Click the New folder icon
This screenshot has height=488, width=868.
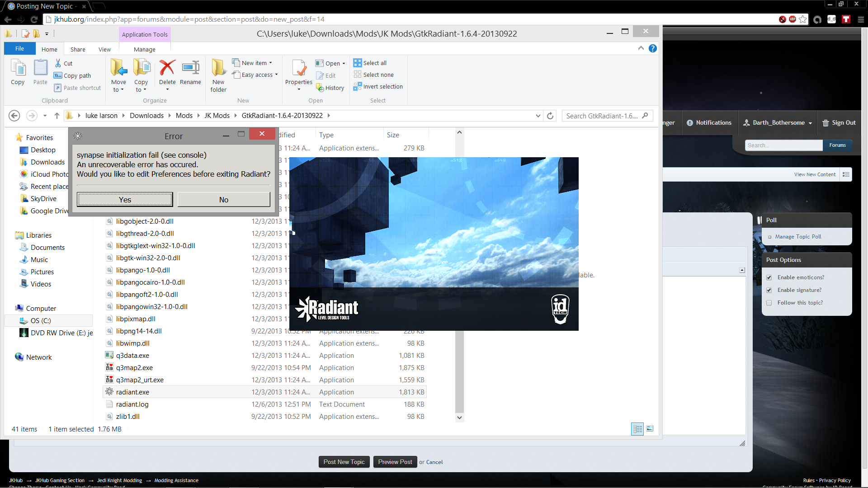218,68
